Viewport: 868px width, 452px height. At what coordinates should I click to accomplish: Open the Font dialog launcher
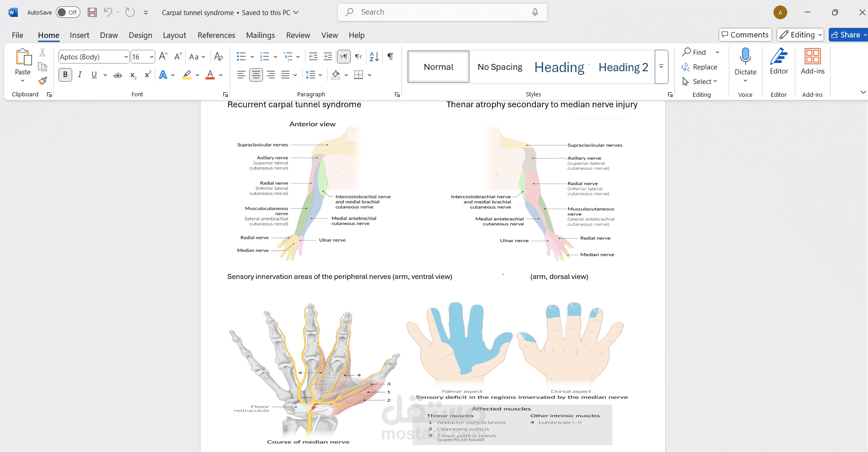[x=226, y=95]
